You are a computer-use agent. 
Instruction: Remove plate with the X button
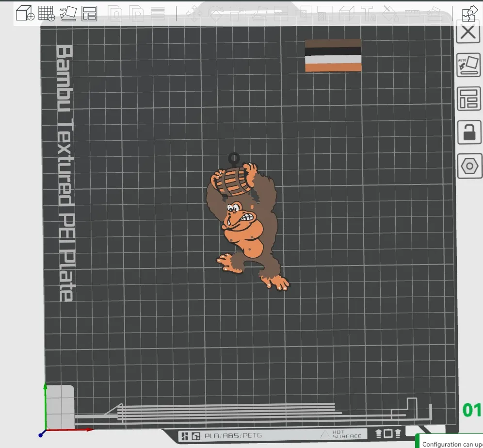[x=468, y=32]
